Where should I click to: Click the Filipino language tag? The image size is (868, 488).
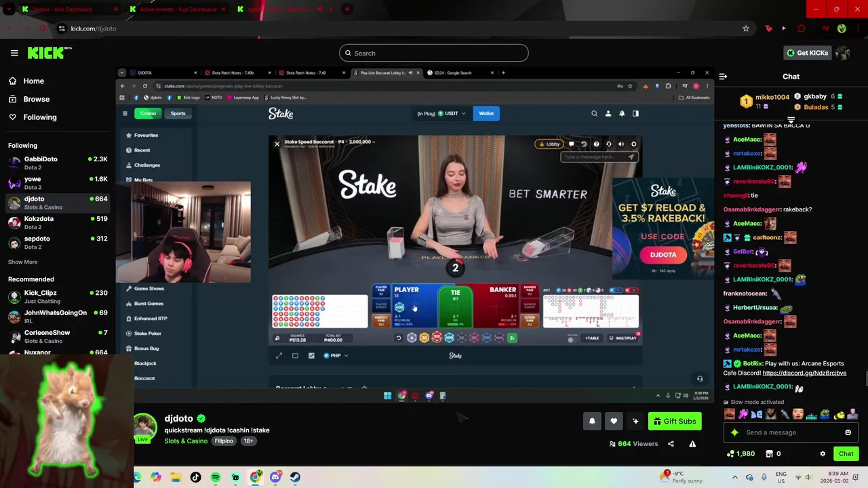point(224,441)
